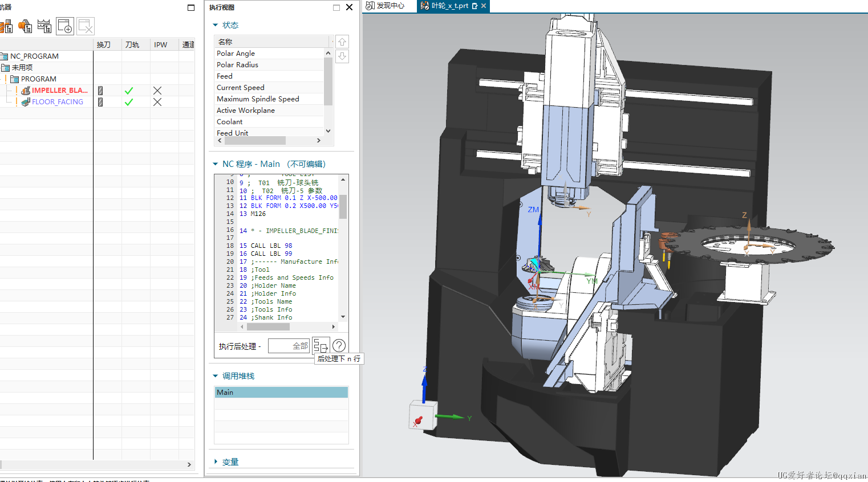Click tool-change icon in IMPELLER_BLA row
This screenshot has width=868, height=482.
click(100, 91)
